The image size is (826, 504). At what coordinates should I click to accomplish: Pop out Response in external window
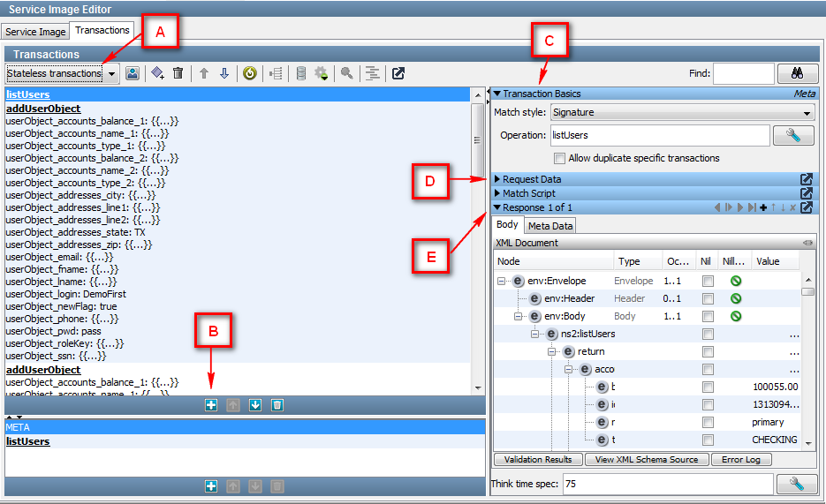pyautogui.click(x=807, y=207)
